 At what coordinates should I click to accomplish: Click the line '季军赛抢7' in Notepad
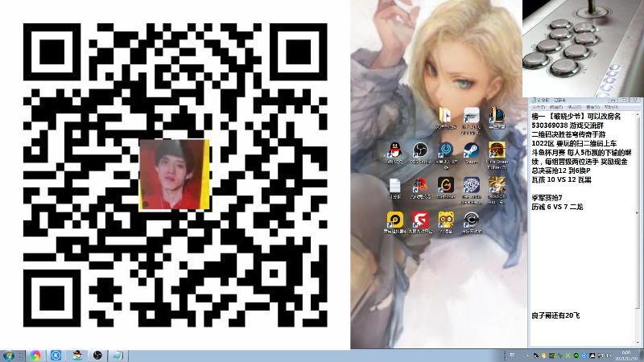tap(547, 197)
